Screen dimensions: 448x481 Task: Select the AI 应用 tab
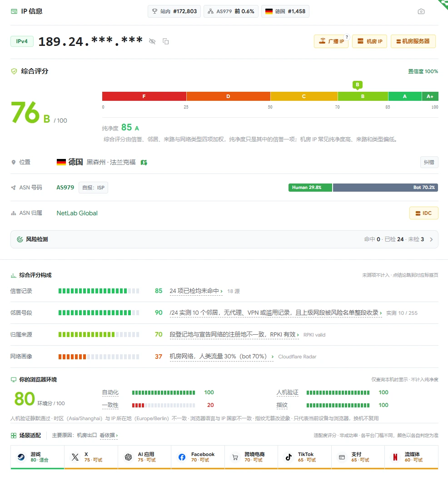(144, 457)
